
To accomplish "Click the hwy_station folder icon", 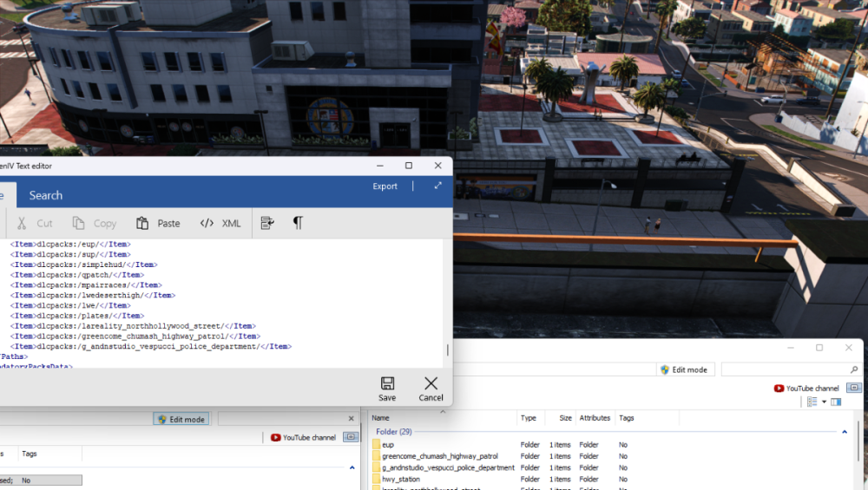I will pyautogui.click(x=377, y=480).
